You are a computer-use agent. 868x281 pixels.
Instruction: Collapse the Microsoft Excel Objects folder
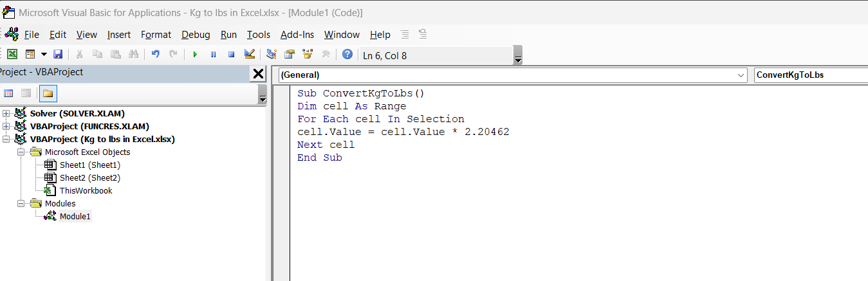tap(21, 152)
